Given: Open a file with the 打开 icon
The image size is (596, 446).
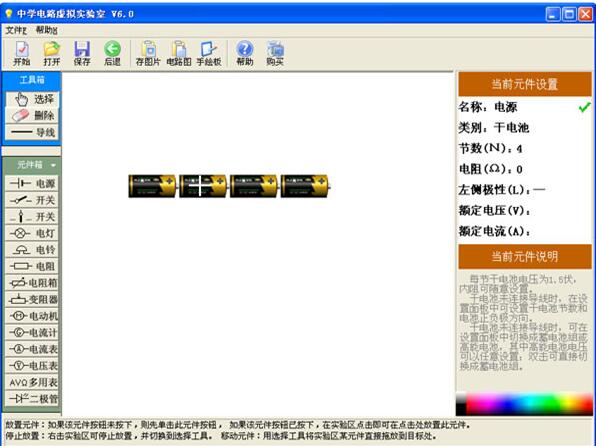Looking at the screenshot, I should click(x=52, y=53).
